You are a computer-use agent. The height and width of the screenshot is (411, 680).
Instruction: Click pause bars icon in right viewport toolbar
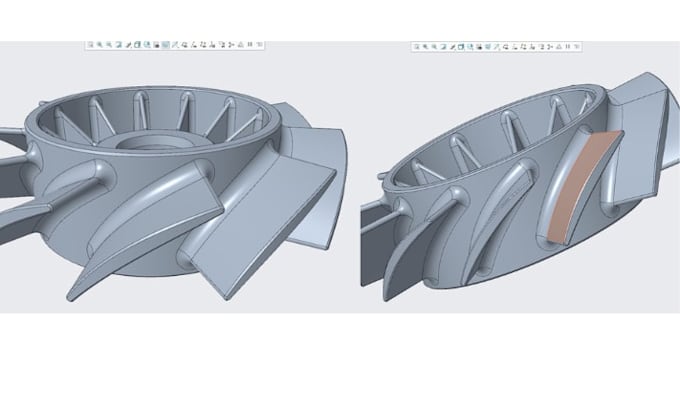tap(568, 46)
